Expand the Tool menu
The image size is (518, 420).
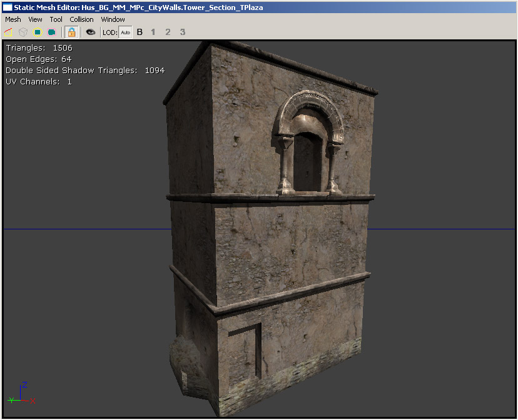point(56,19)
